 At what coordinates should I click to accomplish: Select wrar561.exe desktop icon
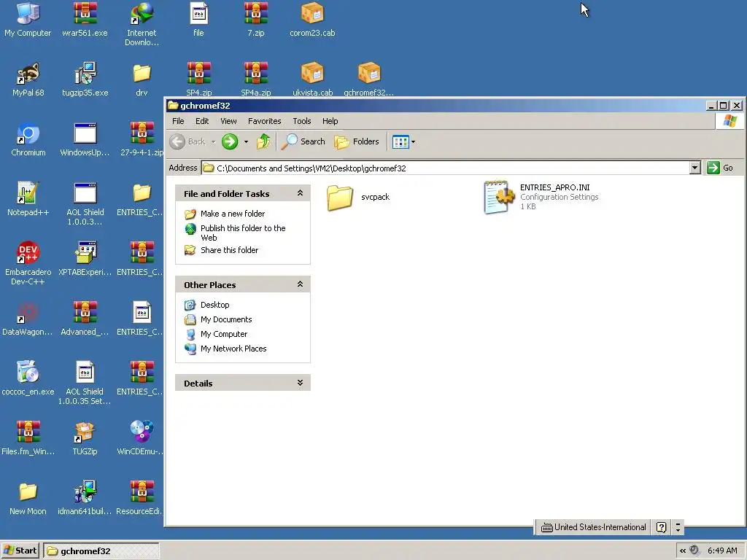[x=85, y=19]
